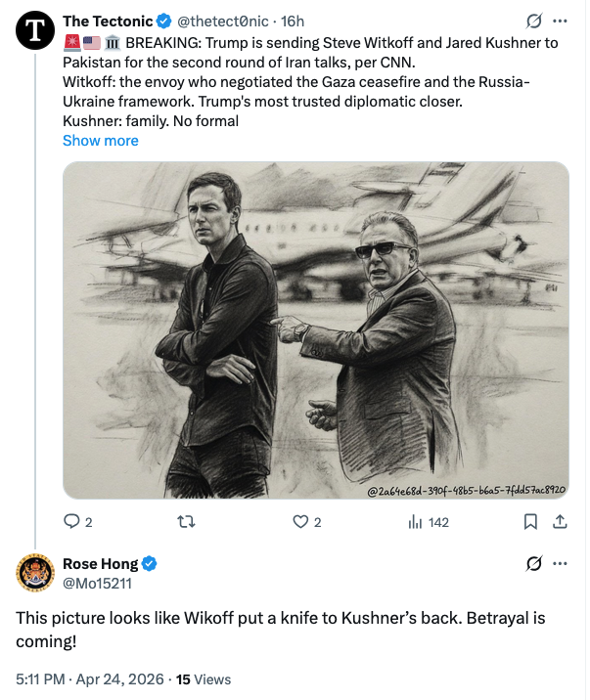Viewport: 590px width, 700px height.
Task: Click The Tectonic verified badge
Action: point(163,21)
